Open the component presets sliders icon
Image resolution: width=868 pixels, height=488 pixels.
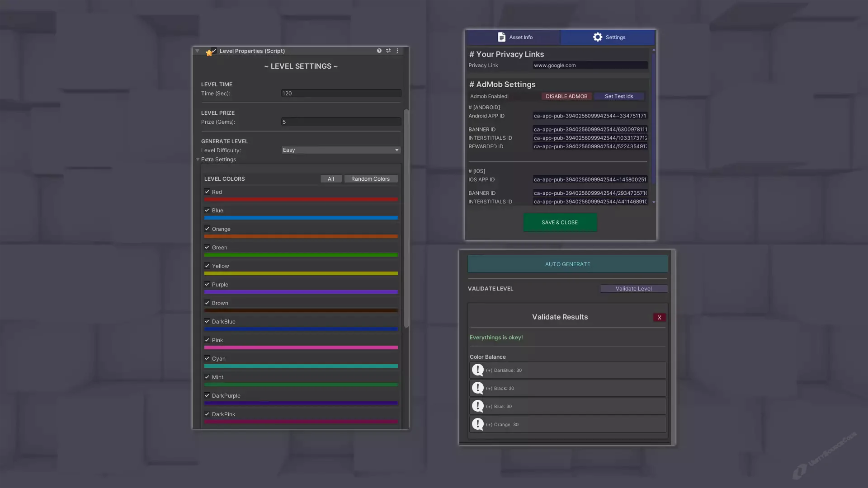click(388, 51)
